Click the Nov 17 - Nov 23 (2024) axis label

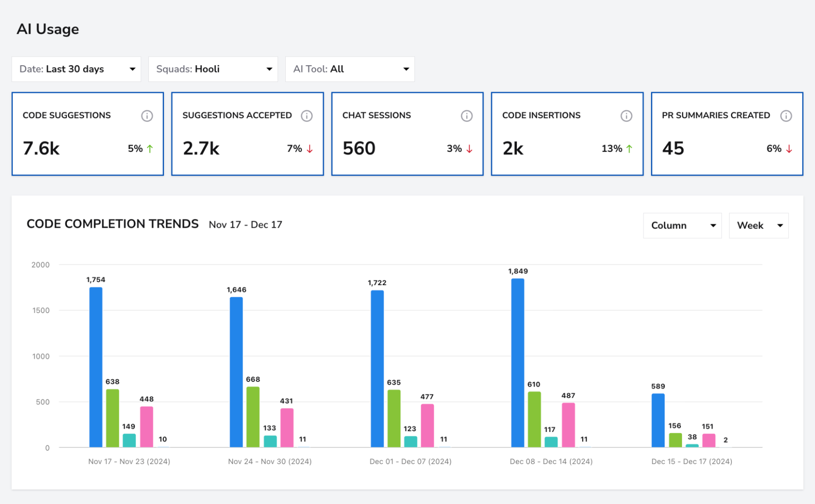pyautogui.click(x=129, y=461)
